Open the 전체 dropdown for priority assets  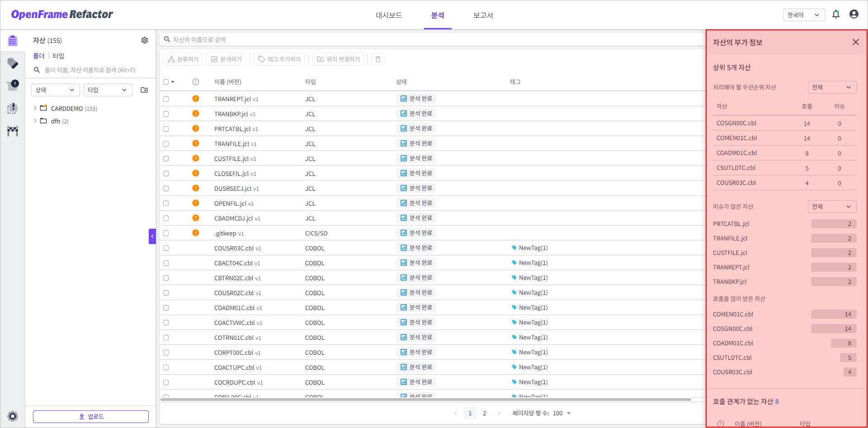pyautogui.click(x=832, y=87)
